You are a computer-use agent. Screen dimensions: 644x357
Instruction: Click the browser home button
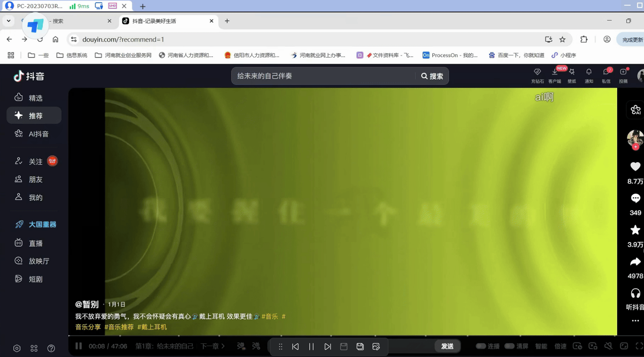coord(56,39)
